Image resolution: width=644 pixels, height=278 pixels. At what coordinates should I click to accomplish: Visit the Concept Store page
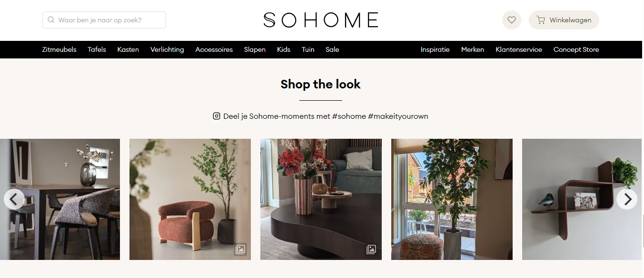(576, 49)
